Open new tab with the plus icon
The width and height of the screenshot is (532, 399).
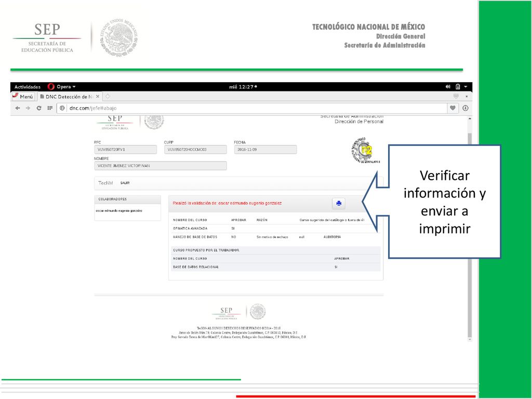coord(108,96)
